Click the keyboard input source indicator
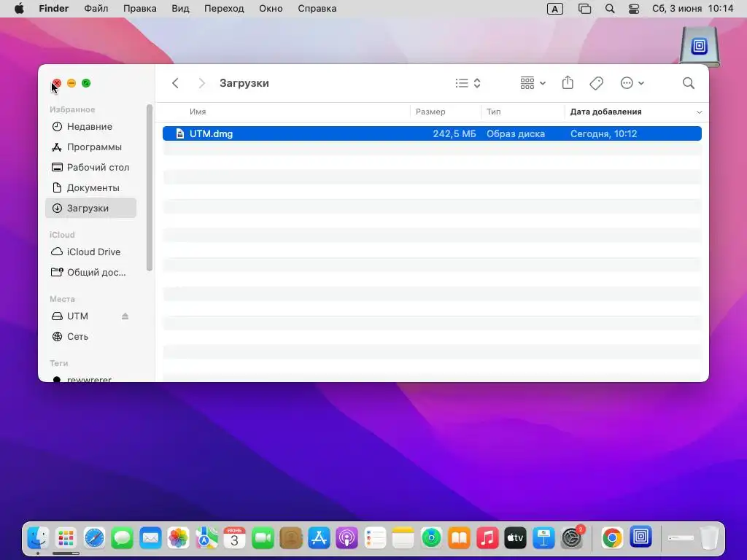747x560 pixels. tap(555, 9)
